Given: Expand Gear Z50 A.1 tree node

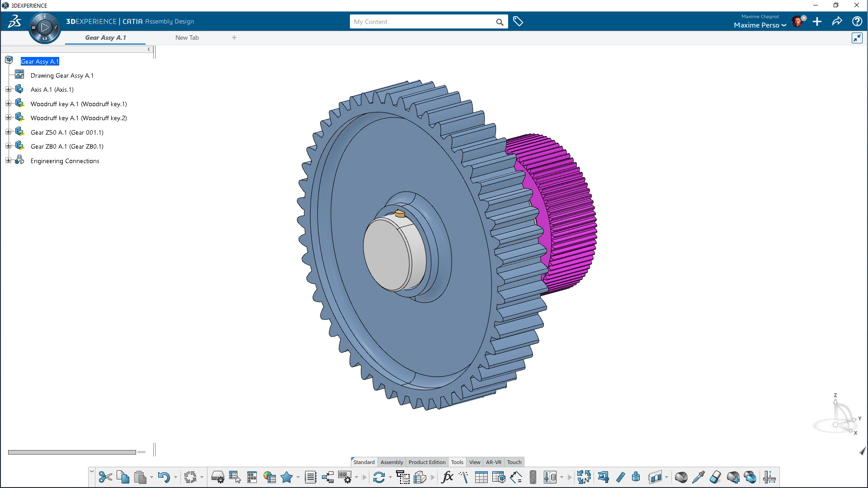Looking at the screenshot, I should tap(8, 132).
